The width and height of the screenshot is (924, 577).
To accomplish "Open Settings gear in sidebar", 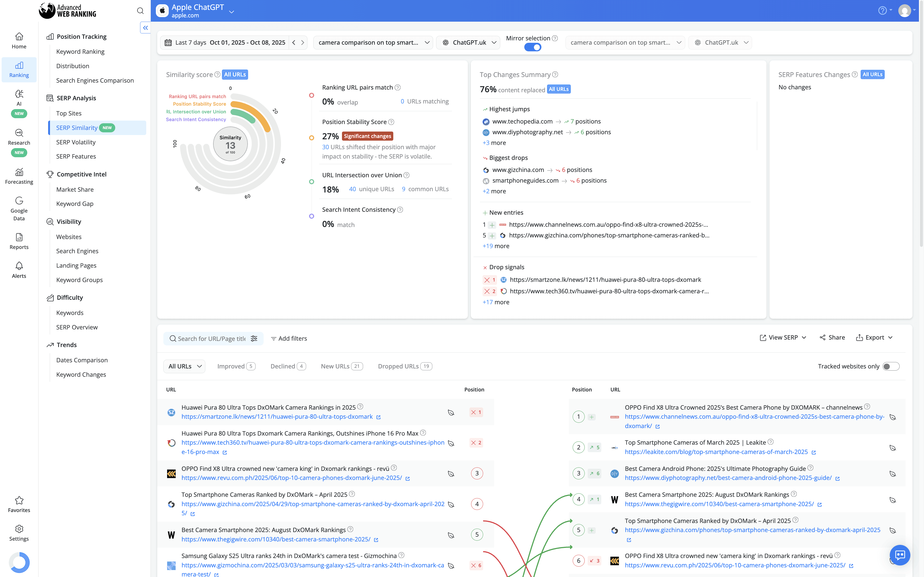I will click(19, 533).
